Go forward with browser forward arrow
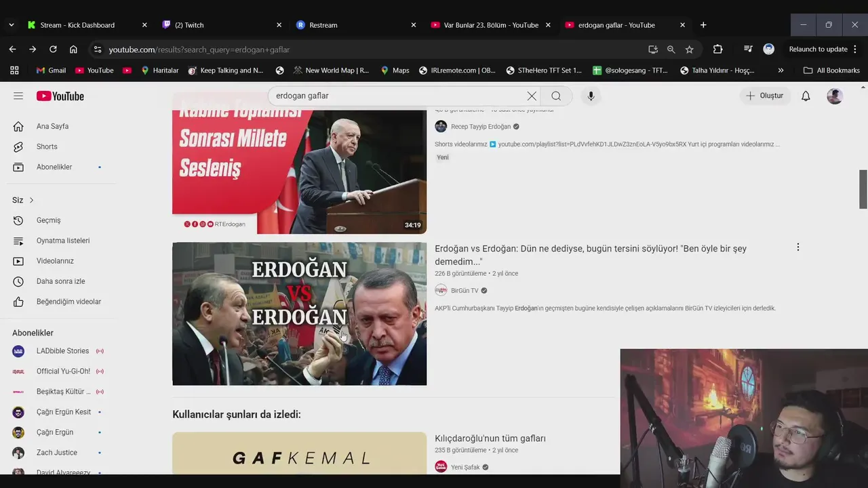The width and height of the screenshot is (868, 488). pyautogui.click(x=33, y=49)
